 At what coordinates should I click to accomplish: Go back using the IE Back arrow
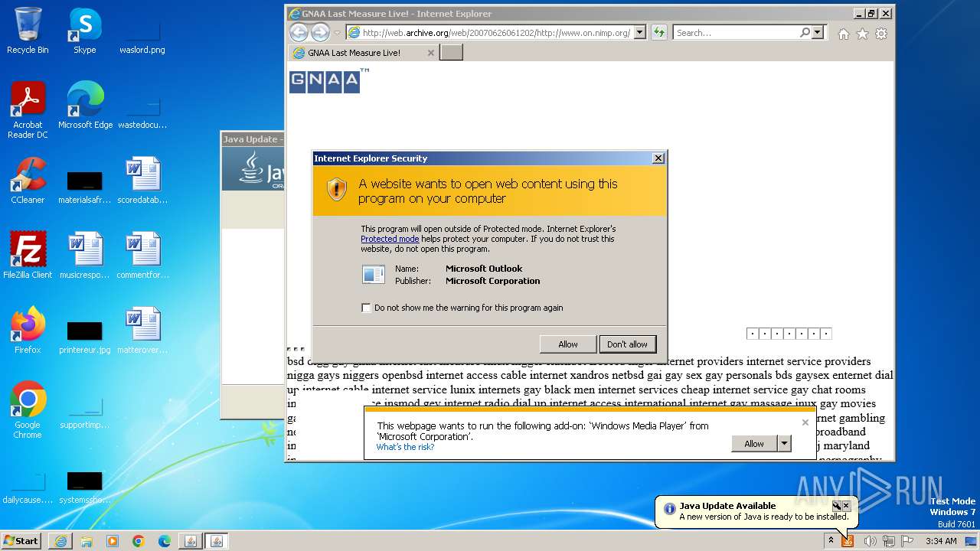[x=299, y=32]
